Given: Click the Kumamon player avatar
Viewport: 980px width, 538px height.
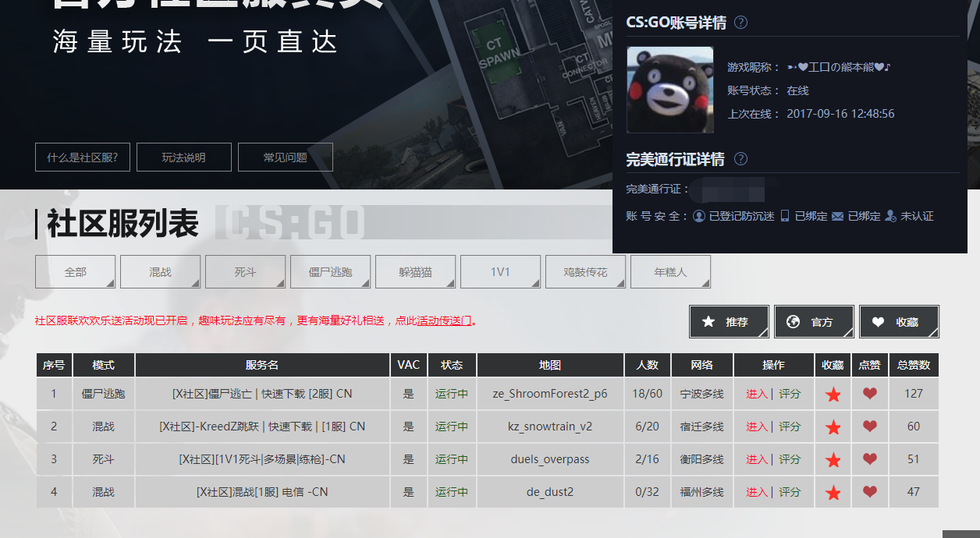Looking at the screenshot, I should pyautogui.click(x=669, y=89).
